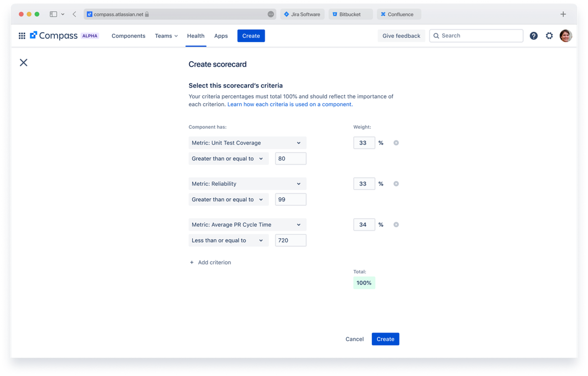Click the Cancel button
The image size is (588, 376).
click(x=355, y=339)
